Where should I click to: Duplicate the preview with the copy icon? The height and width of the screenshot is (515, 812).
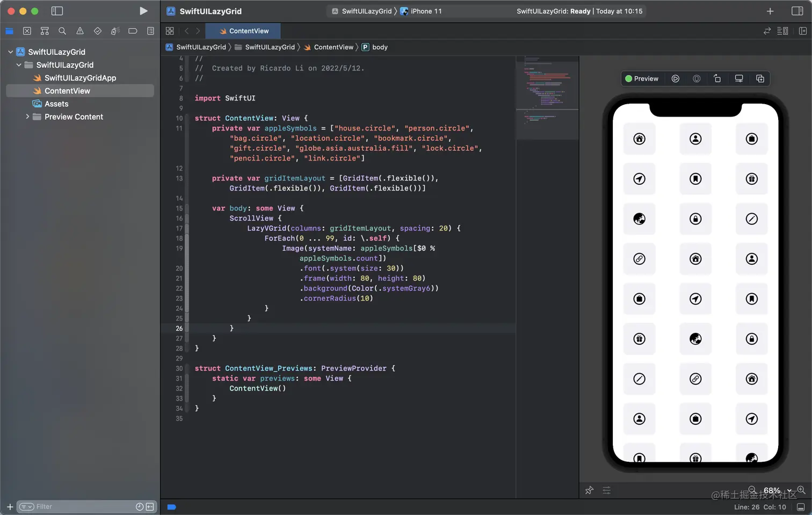pyautogui.click(x=760, y=78)
